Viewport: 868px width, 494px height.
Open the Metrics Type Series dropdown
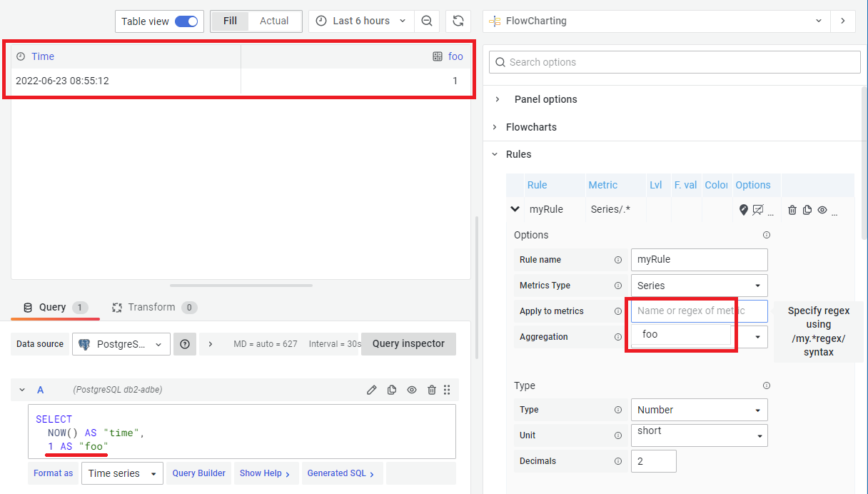pos(700,286)
